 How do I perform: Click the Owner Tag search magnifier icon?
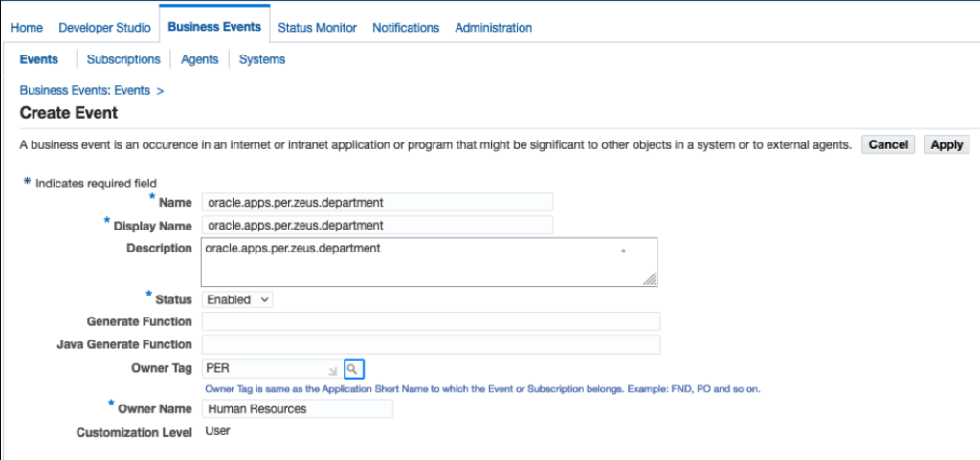pyautogui.click(x=353, y=368)
